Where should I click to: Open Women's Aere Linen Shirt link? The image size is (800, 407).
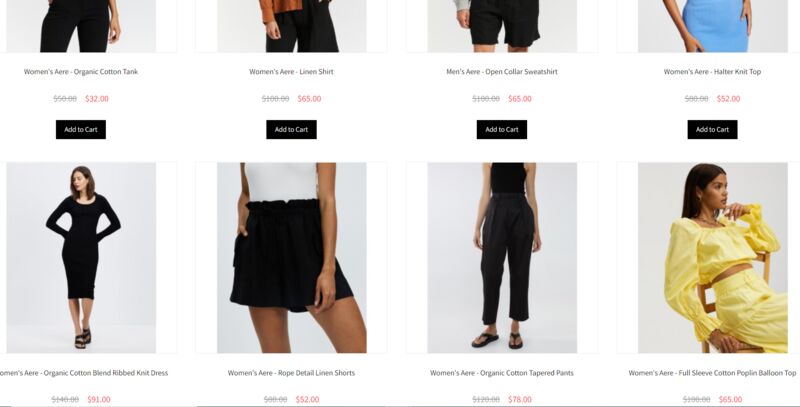click(x=291, y=72)
